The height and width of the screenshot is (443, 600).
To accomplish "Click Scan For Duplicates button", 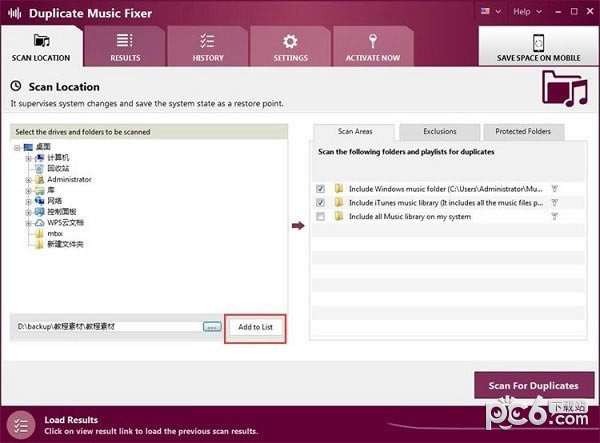I will (533, 385).
